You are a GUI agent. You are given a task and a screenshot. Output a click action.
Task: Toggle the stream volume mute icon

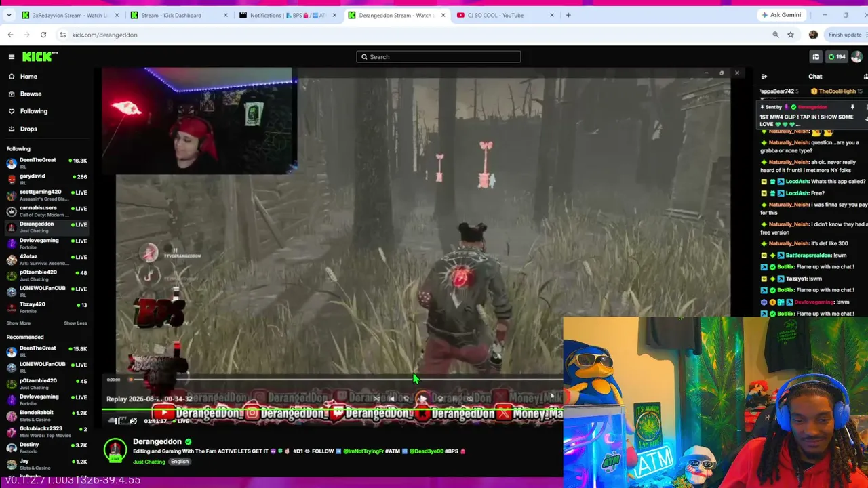pos(133,421)
